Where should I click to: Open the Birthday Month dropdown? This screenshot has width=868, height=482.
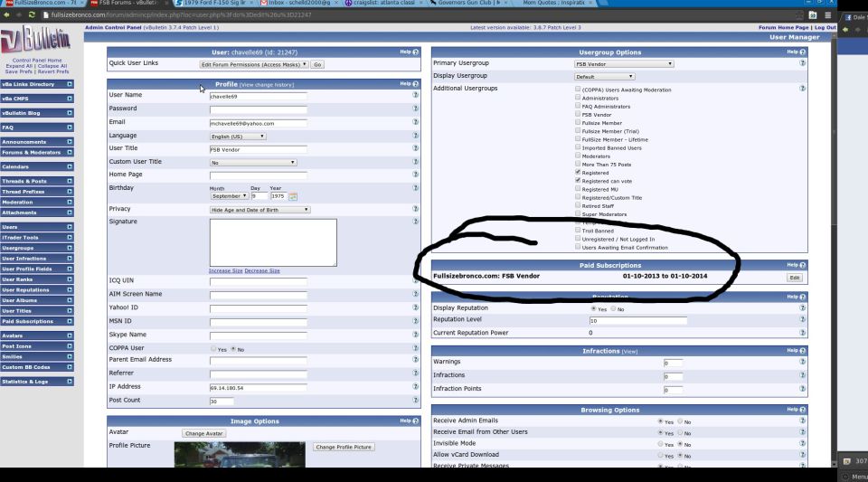click(229, 196)
